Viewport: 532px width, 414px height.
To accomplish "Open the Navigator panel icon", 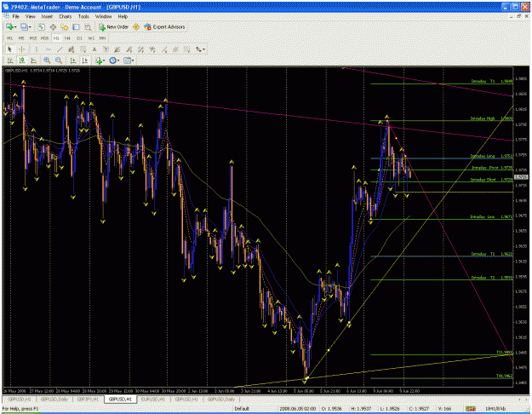I will click(x=65, y=27).
